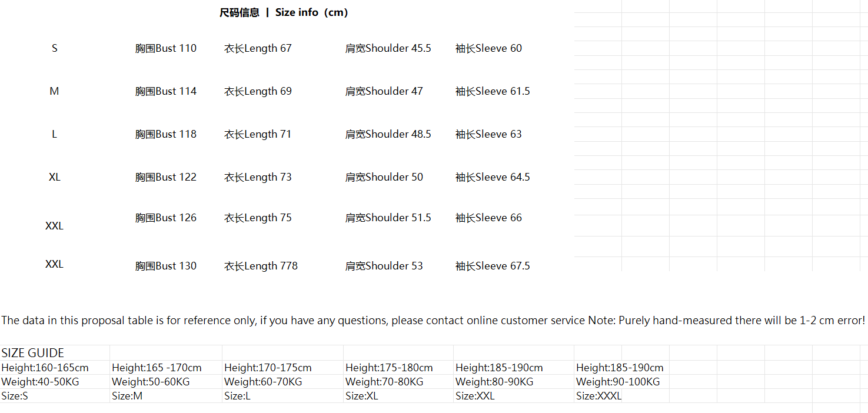The image size is (868, 413).
Task: Select the Height:160-165cm cell
Action: point(45,368)
